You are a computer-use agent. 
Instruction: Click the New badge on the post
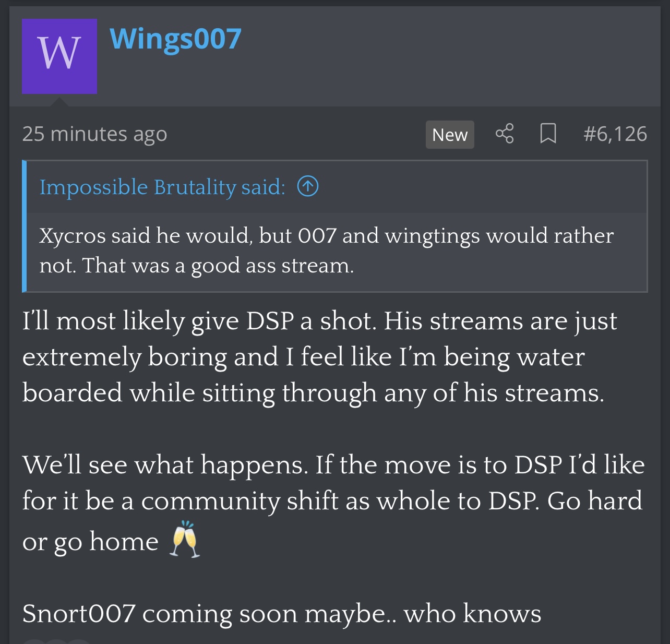point(450,135)
